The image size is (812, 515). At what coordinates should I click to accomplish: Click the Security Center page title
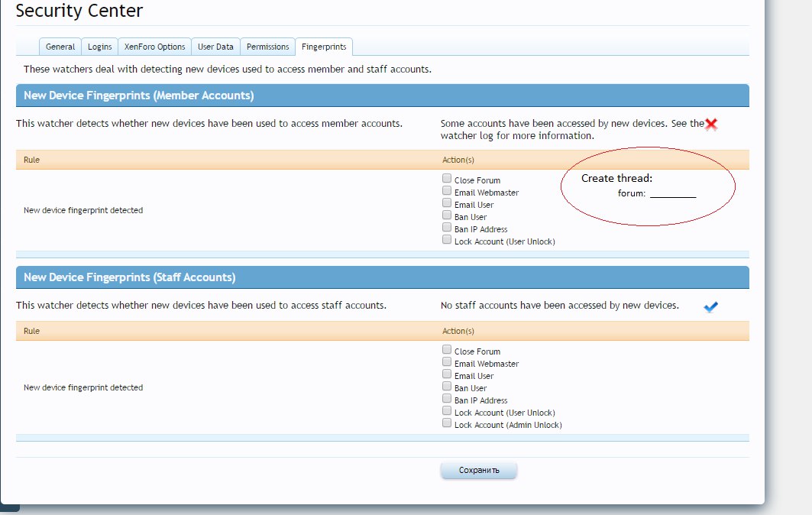(x=79, y=11)
